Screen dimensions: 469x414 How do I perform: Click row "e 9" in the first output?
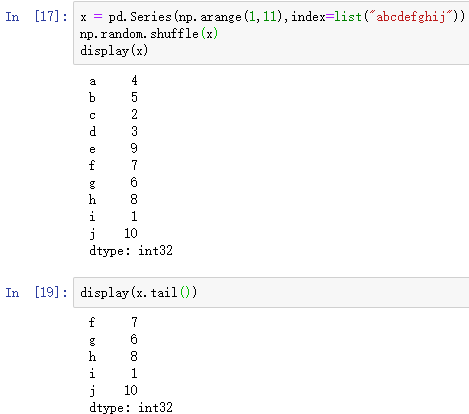[113, 149]
